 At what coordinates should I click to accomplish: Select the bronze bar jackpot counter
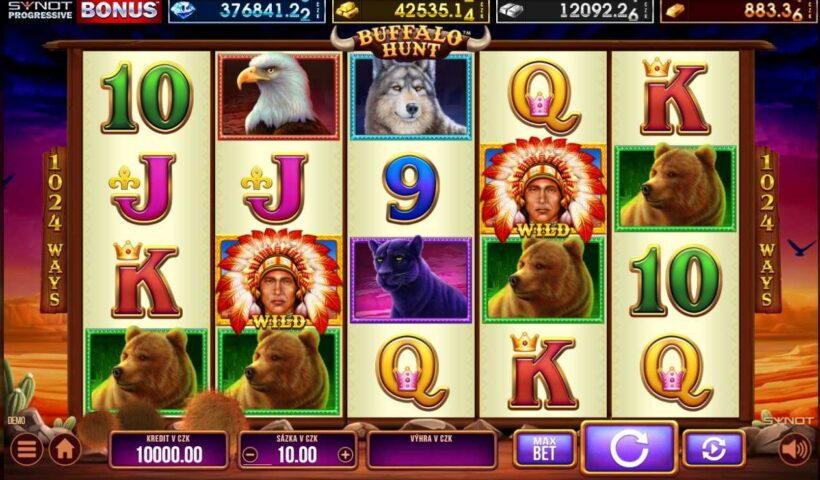click(x=739, y=10)
